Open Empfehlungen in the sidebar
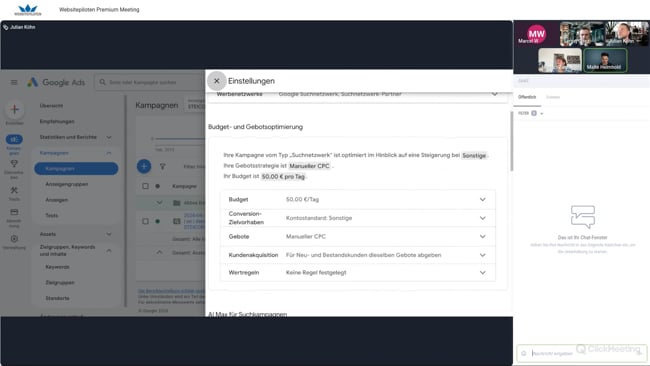The image size is (650, 366). coord(57,121)
